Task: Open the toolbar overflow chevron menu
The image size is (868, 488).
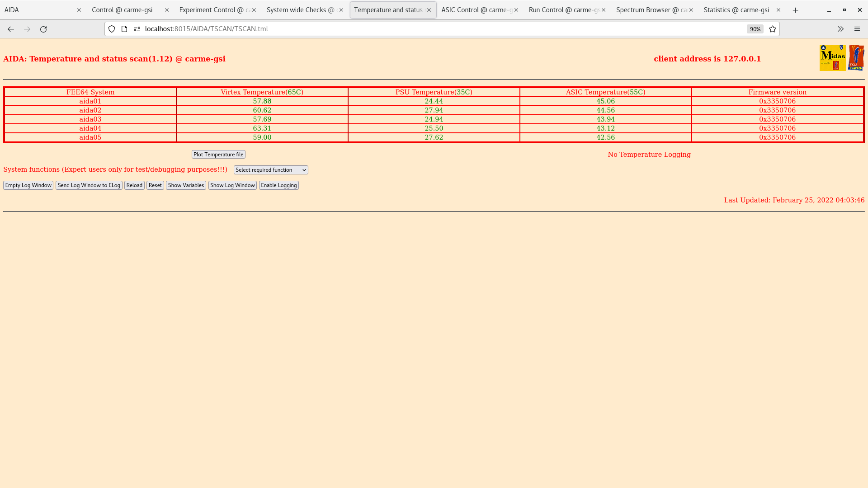Action: click(840, 29)
